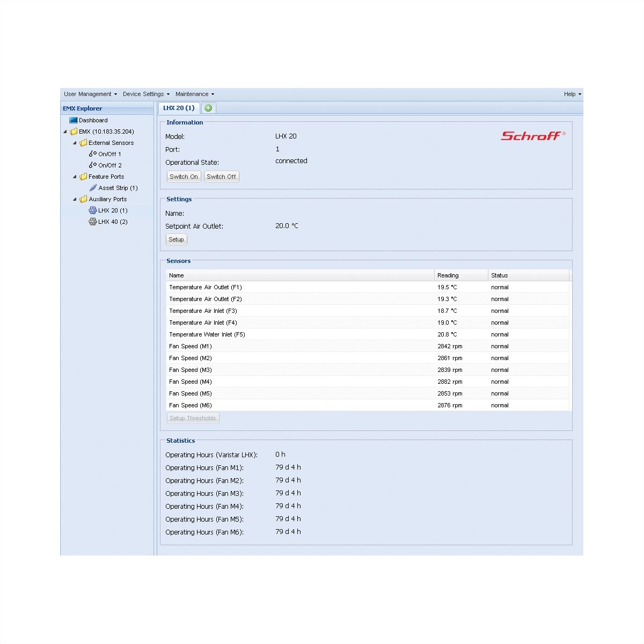644x644 pixels.
Task: Click the Schroff logo
Action: click(533, 136)
